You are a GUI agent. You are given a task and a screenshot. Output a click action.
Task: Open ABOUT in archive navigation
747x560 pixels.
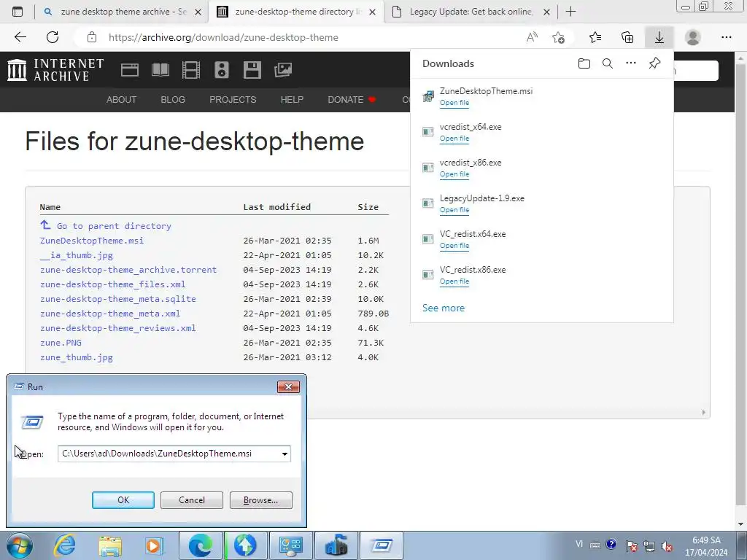122,99
